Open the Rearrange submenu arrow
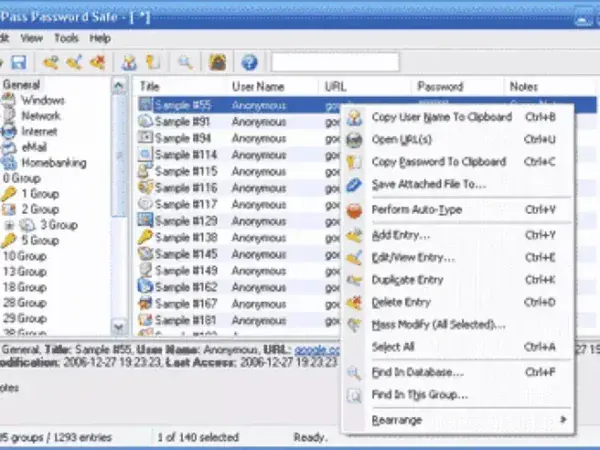This screenshot has width=600, height=450. (563, 420)
